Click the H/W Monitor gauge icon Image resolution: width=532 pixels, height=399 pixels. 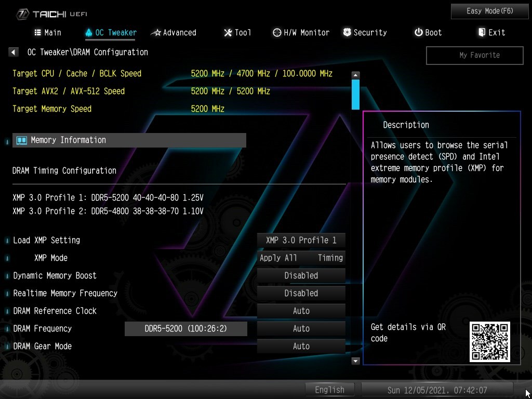[x=277, y=32]
